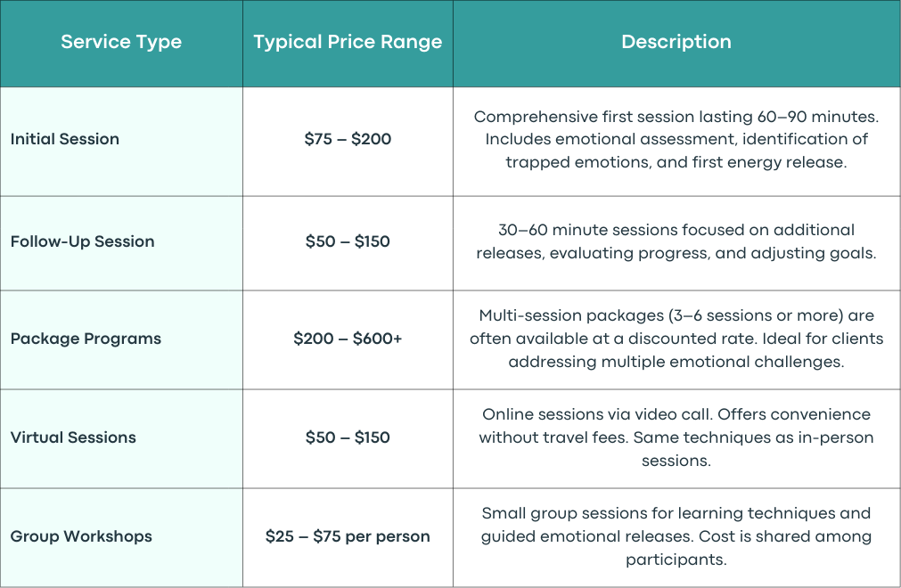
Task: Select the Package Programs row label
Action: click(x=86, y=339)
